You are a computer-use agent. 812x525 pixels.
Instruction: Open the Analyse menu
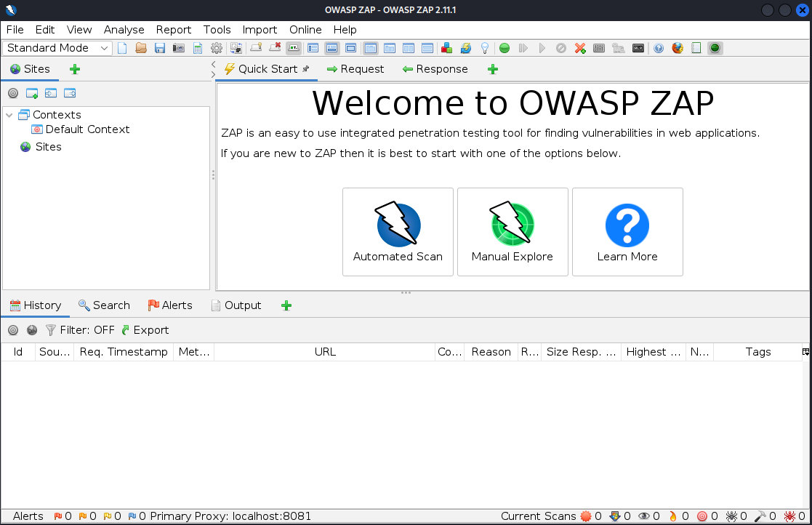click(124, 30)
